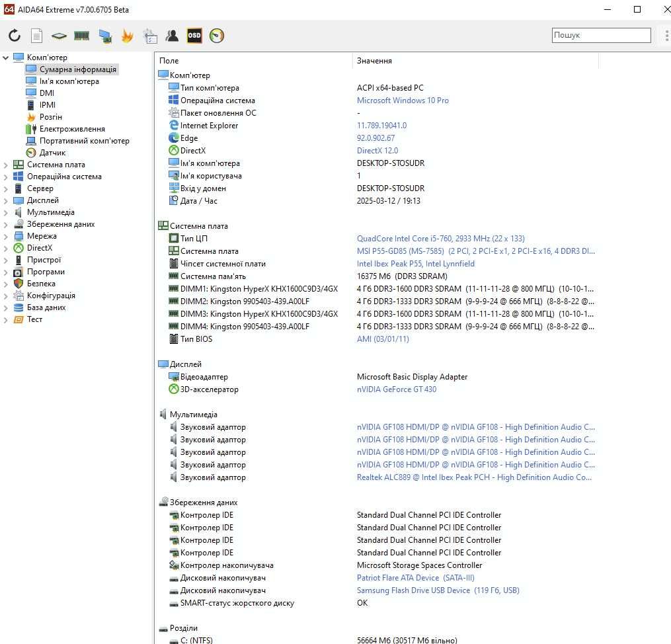Viewport: 671px width, 644px height.
Task: Open the AMI (03/01/11) BIOS link
Action: pos(383,339)
